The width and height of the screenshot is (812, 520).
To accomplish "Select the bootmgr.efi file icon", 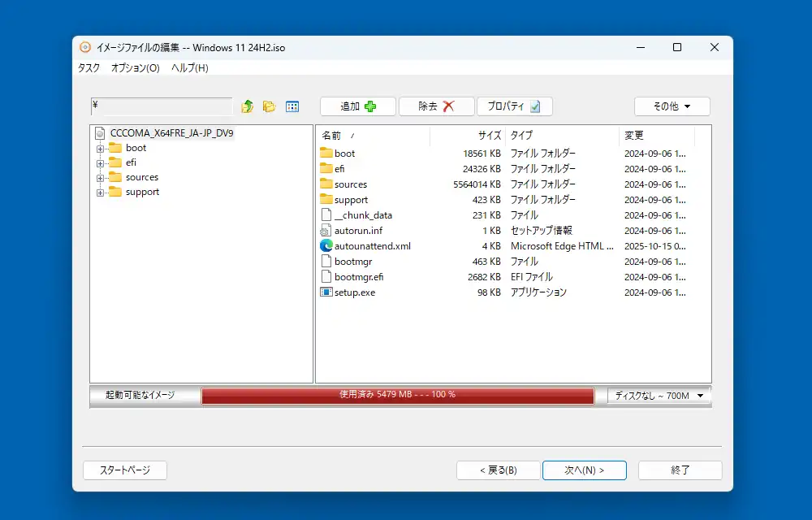I will [326, 276].
